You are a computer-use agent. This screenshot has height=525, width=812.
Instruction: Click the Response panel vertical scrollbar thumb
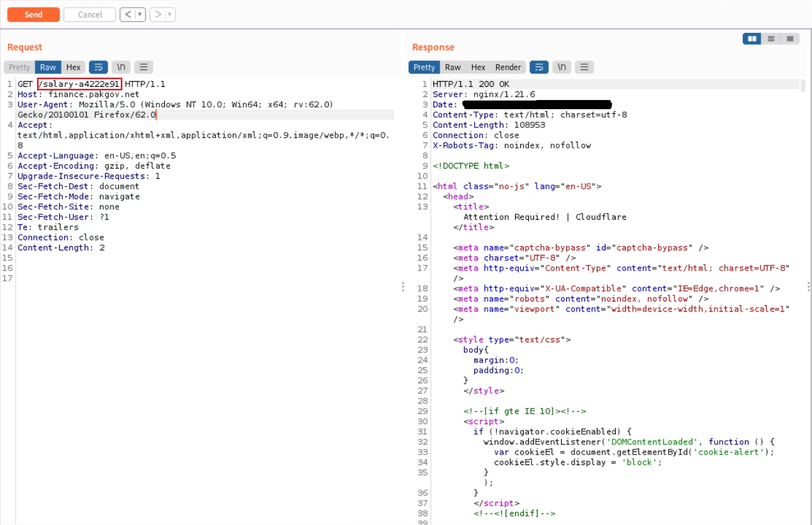[x=803, y=85]
